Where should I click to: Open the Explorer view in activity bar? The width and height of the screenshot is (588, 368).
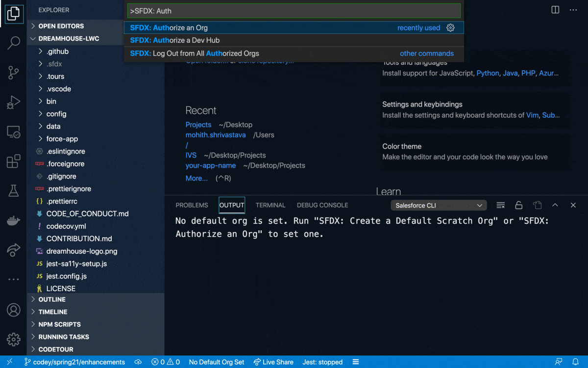point(14,14)
